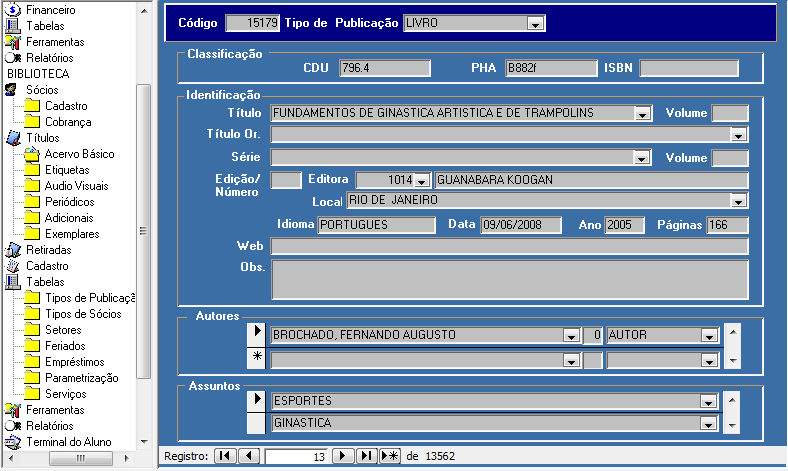
Task: Open the Periódicos folder icon
Action: click(32, 202)
